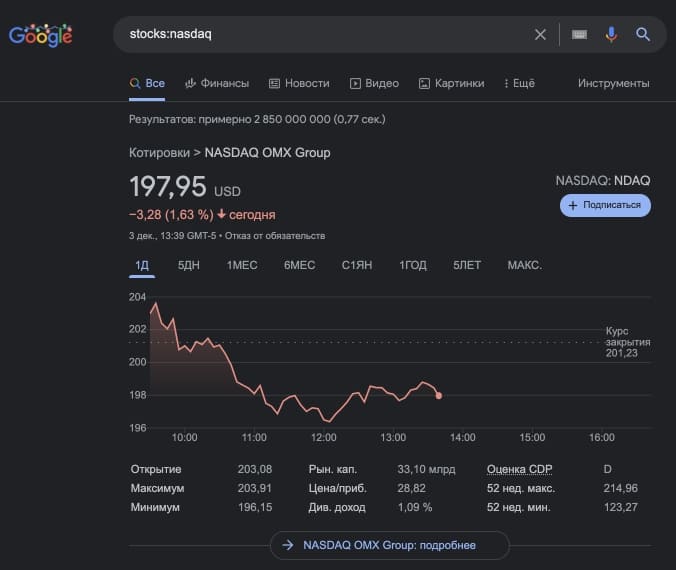Screen dimensions: 676x570
Task: Click the 52 нед. макс. value 214,96
Action: pos(620,488)
